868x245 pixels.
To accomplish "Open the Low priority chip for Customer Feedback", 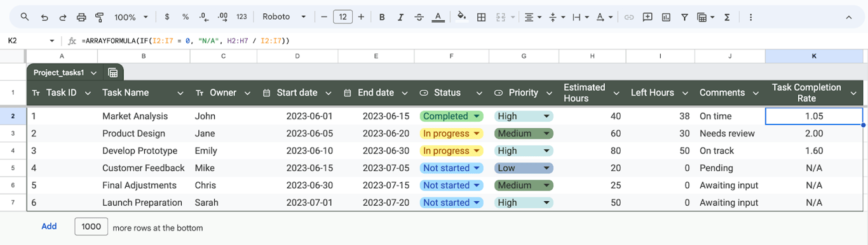I will [524, 168].
